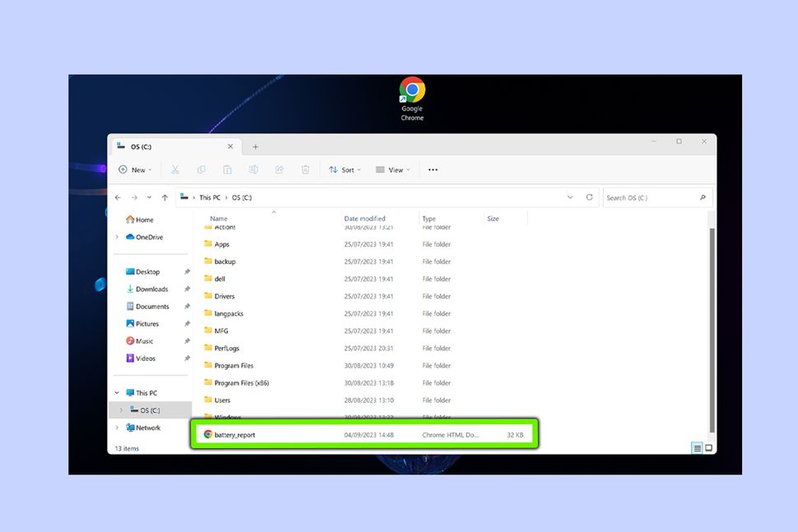Open the See more ellipsis menu
The height and width of the screenshot is (532, 798).
[433, 169]
